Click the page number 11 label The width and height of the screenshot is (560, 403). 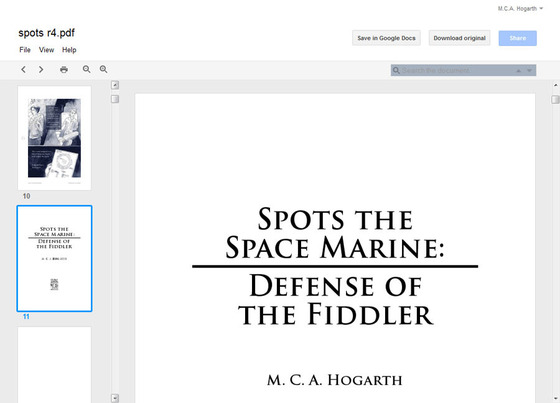[26, 317]
